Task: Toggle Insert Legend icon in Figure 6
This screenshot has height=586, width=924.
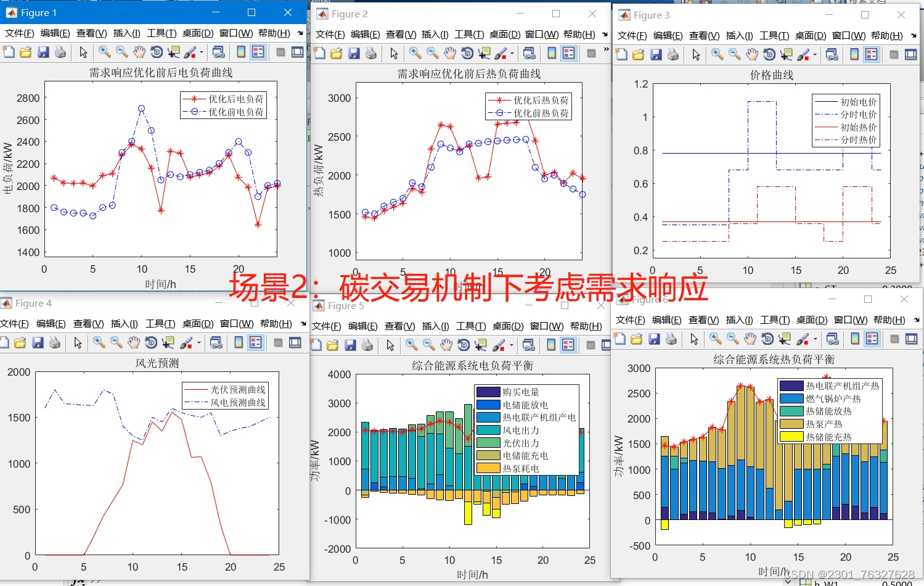Action: (872, 339)
